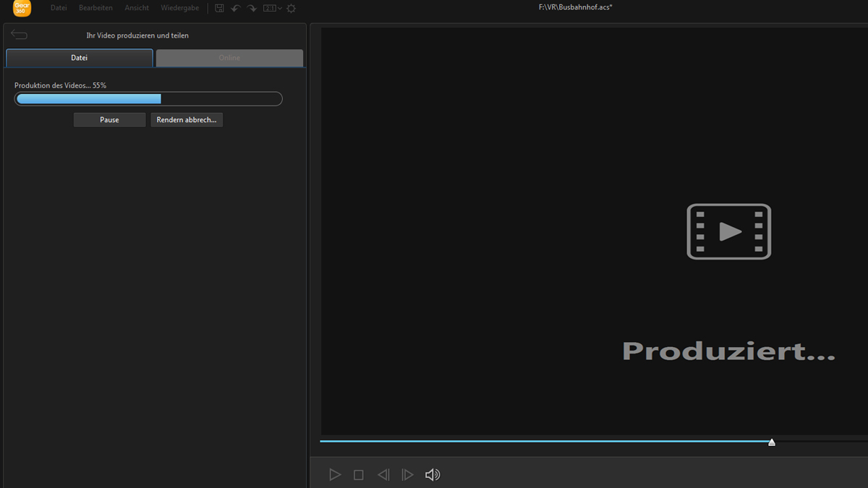Open the Ansicht menu
The height and width of the screenshot is (488, 868).
(137, 8)
